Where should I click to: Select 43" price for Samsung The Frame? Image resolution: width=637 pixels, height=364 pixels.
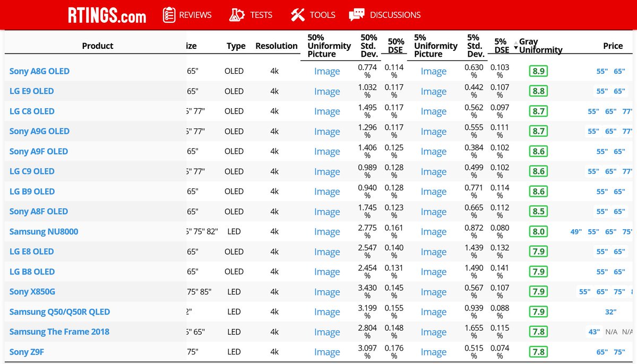[x=593, y=332]
